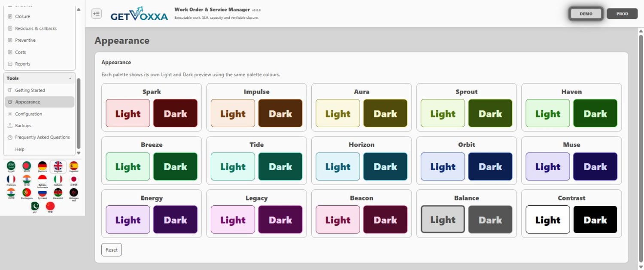Collapse the Tools section in sidebar
The width and height of the screenshot is (644, 270).
[x=70, y=78]
